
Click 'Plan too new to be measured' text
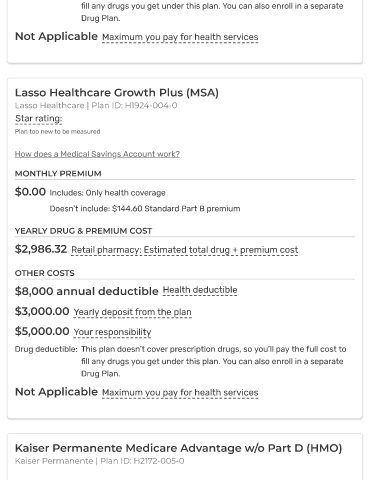click(57, 132)
